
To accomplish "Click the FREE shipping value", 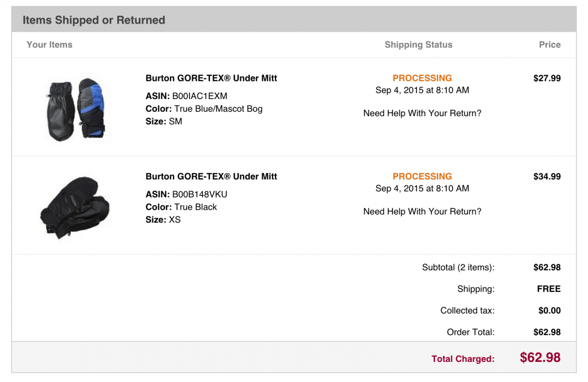I will [x=549, y=289].
